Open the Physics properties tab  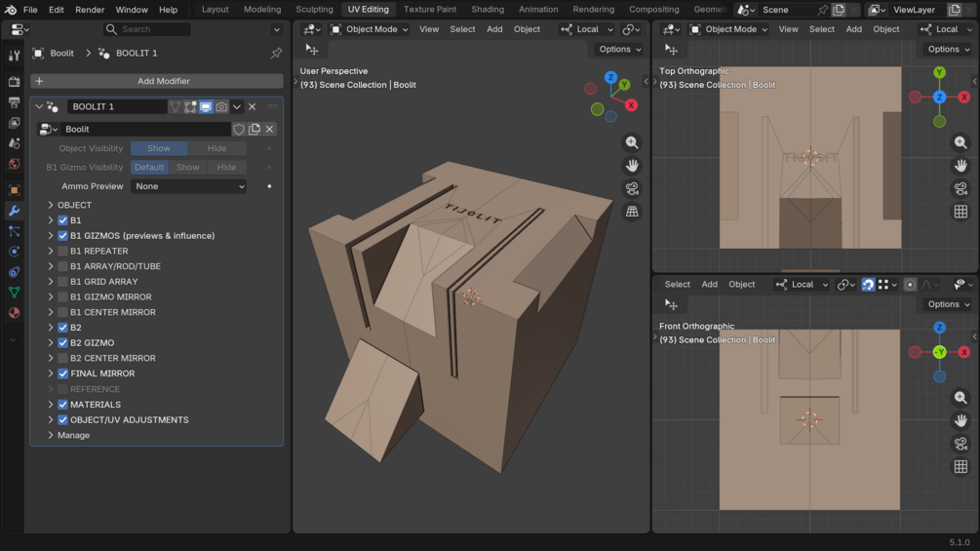pos(14,252)
